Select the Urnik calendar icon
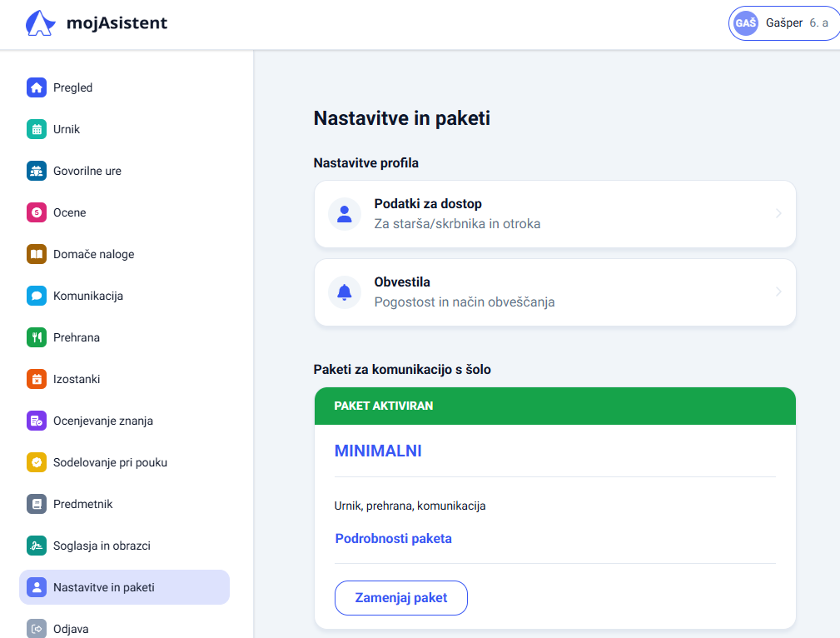The height and width of the screenshot is (638, 840). (x=37, y=129)
